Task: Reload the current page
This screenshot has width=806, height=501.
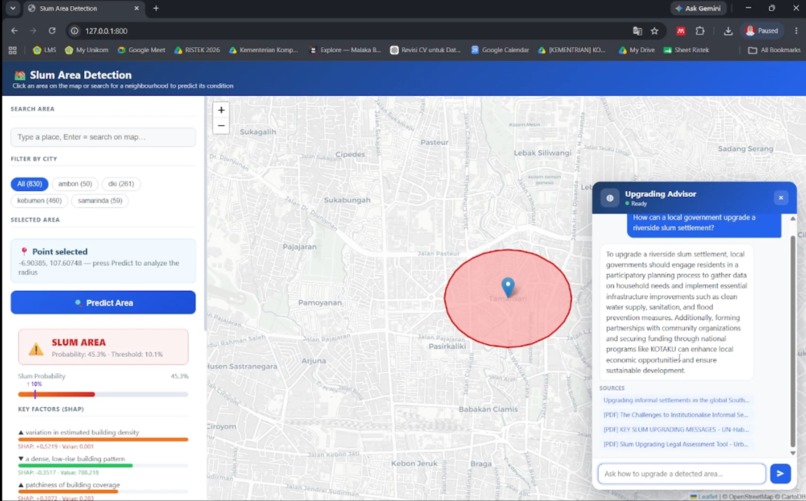Action: pos(52,31)
